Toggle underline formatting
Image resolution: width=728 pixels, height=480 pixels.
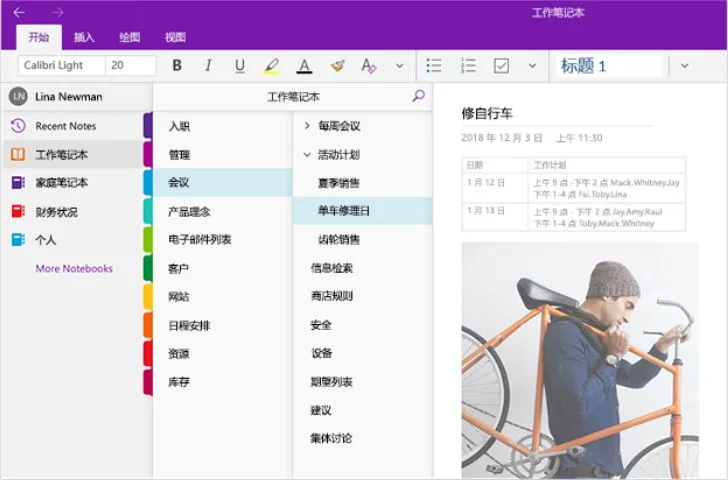240,66
